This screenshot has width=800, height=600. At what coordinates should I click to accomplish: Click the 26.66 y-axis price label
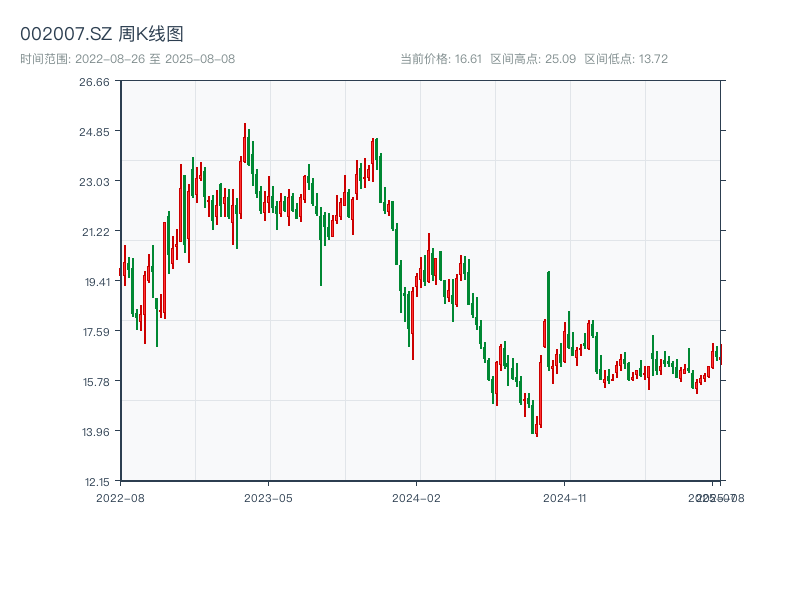(x=95, y=82)
